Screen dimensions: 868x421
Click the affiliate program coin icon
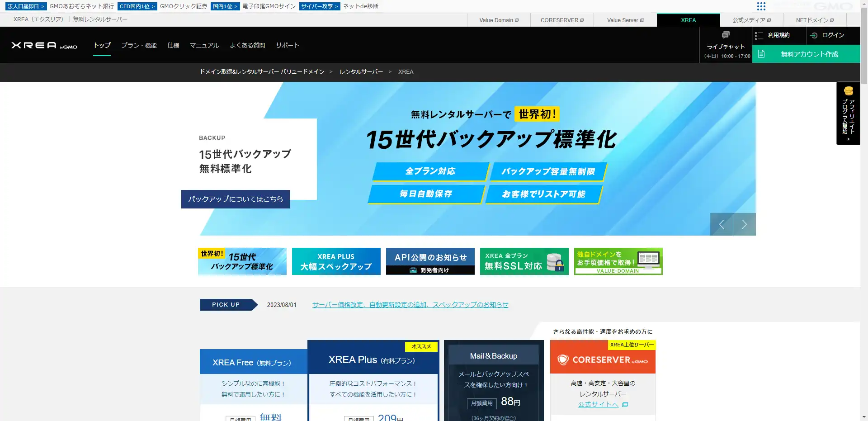click(849, 91)
